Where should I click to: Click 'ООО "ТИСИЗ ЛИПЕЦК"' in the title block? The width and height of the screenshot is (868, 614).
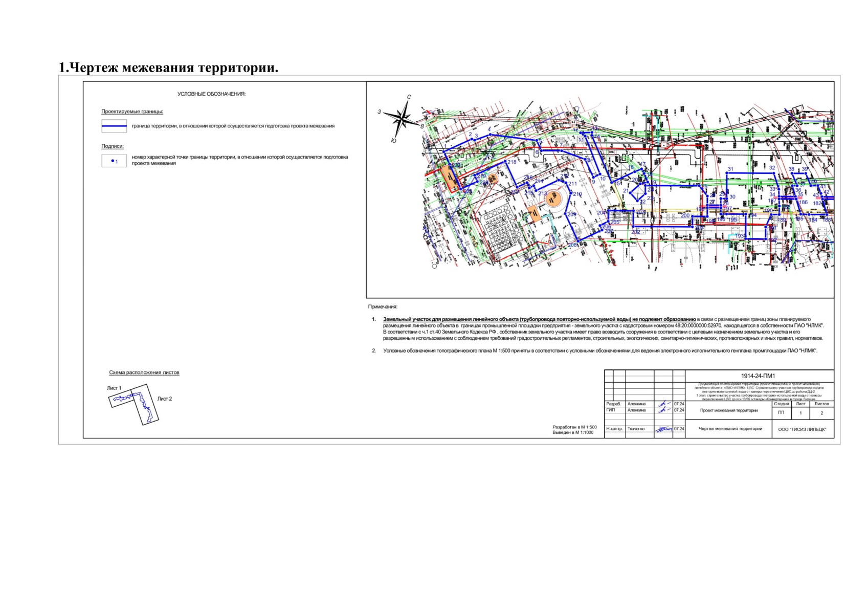[802, 429]
